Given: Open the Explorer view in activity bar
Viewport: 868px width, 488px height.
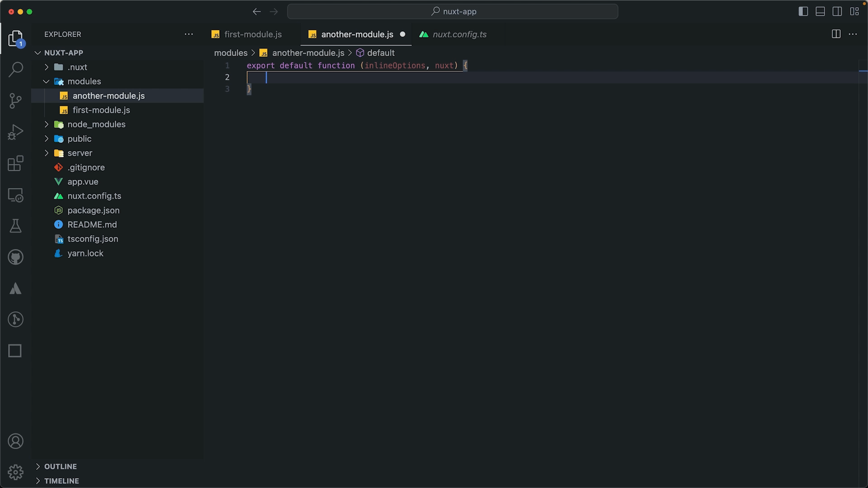Looking at the screenshot, I should click(15, 38).
